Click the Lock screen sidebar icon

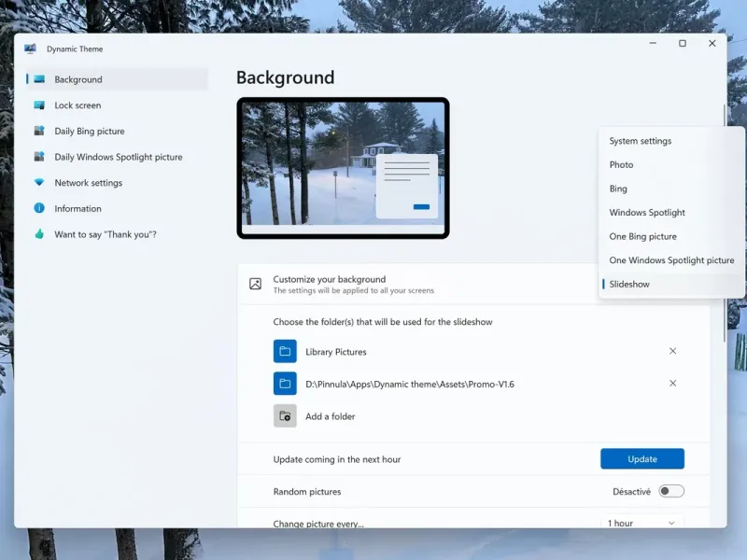click(39, 105)
